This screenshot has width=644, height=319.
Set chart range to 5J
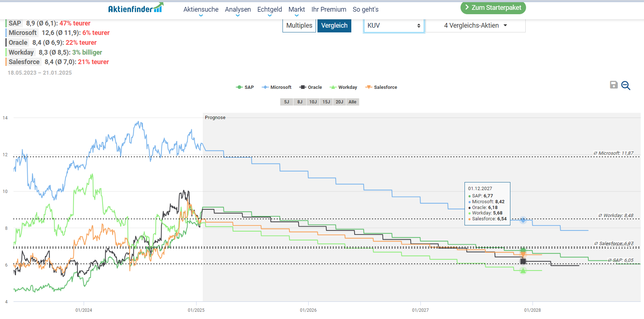pyautogui.click(x=287, y=102)
